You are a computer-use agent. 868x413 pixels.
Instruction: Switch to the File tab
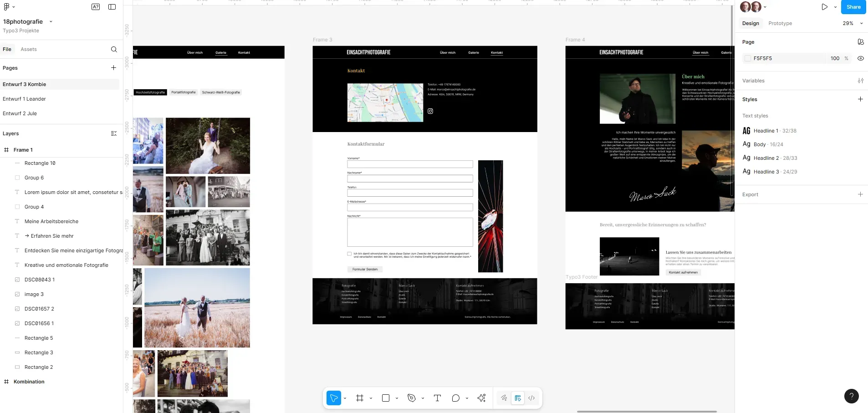click(7, 49)
